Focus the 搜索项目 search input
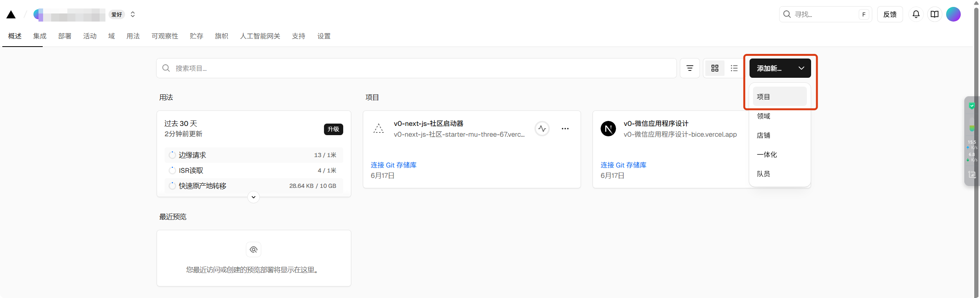 (416, 68)
